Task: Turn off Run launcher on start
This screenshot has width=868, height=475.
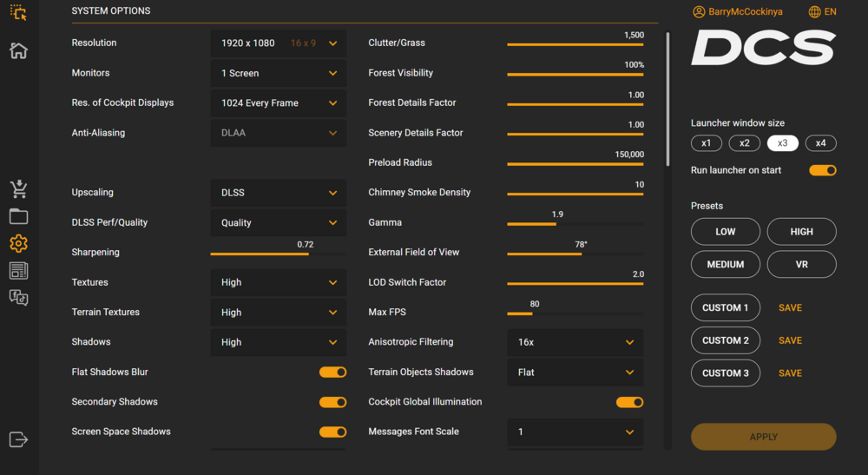Action: (x=822, y=170)
